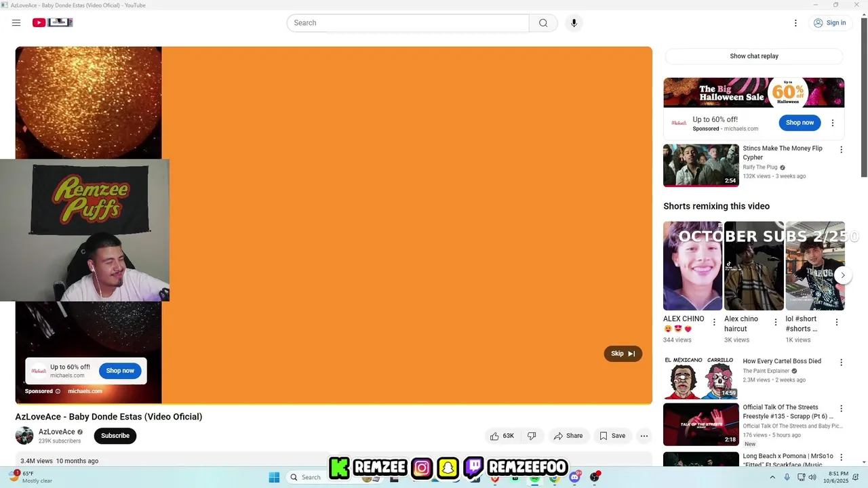Open Long Beach x Pomona video title

click(788, 460)
